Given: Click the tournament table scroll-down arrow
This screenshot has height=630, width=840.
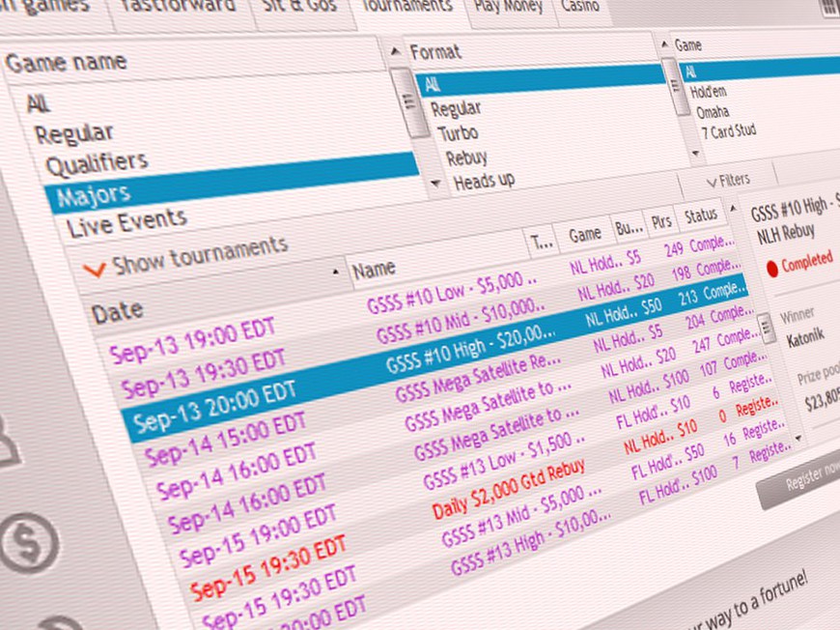Looking at the screenshot, I should (x=798, y=439).
